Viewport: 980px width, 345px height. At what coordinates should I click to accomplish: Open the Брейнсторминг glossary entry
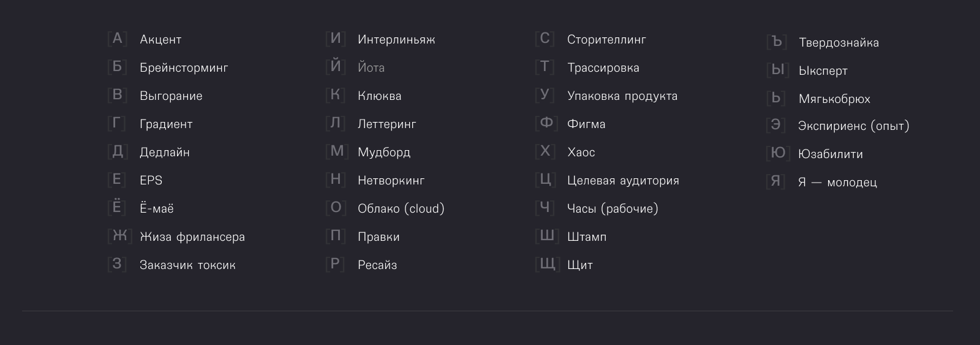tap(184, 68)
